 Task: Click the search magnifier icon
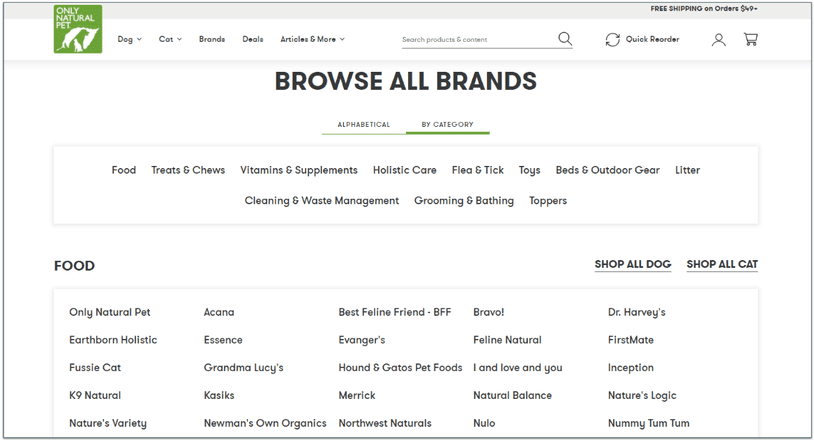565,39
